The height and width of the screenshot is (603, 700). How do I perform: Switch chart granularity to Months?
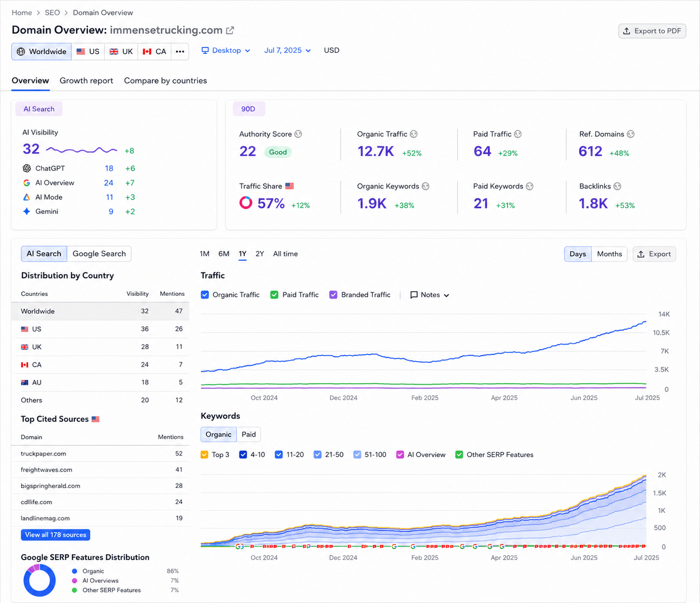(x=609, y=254)
